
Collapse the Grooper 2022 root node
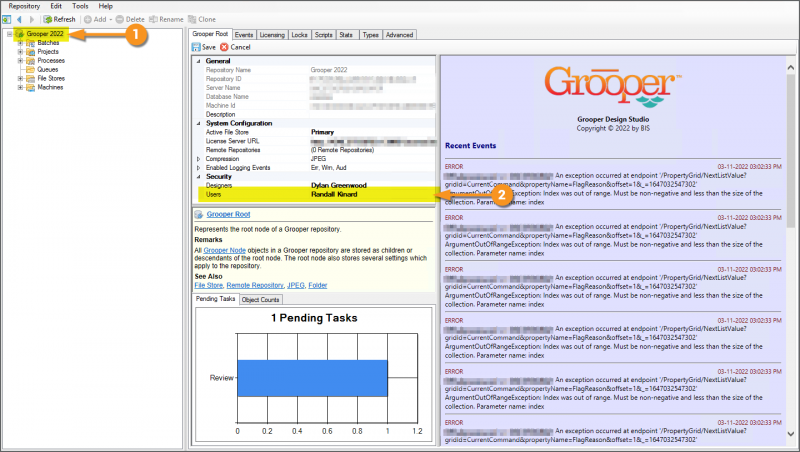(x=9, y=34)
